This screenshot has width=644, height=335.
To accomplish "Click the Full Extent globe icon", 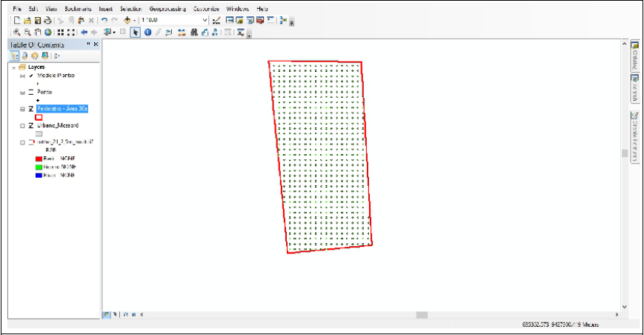I will [x=48, y=33].
